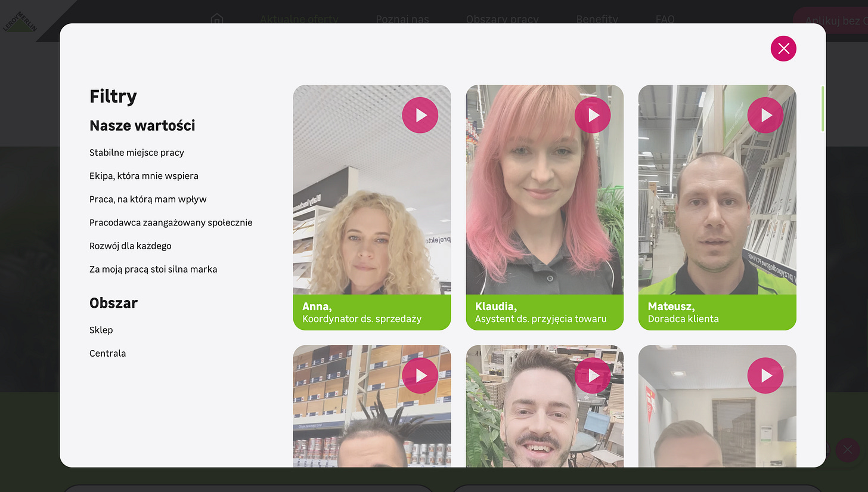Close the video filter modal

(x=783, y=48)
